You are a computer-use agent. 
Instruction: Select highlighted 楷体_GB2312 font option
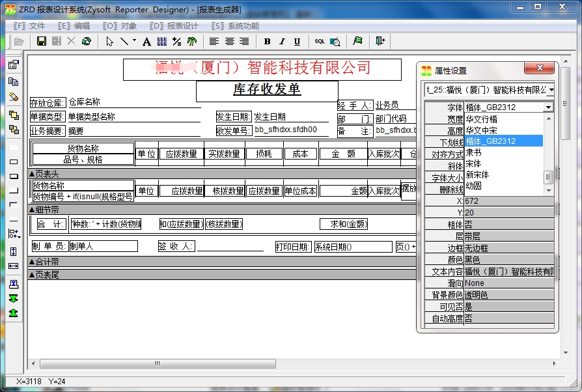coord(503,141)
